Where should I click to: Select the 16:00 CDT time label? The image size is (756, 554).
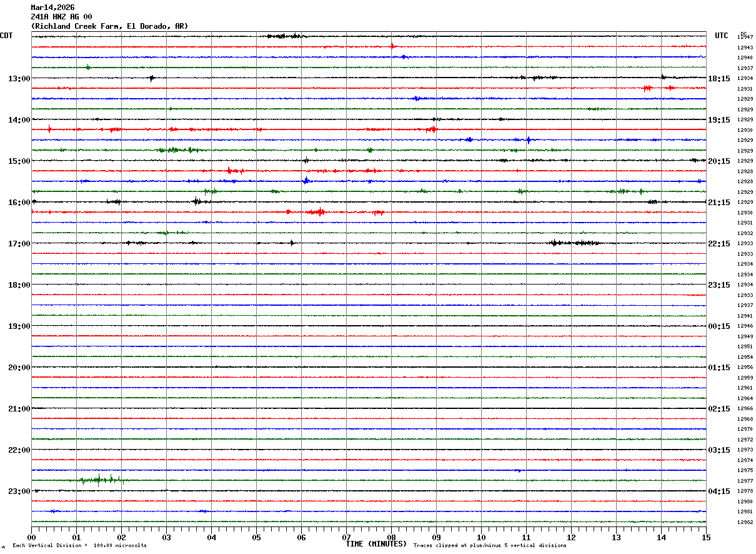pyautogui.click(x=19, y=202)
